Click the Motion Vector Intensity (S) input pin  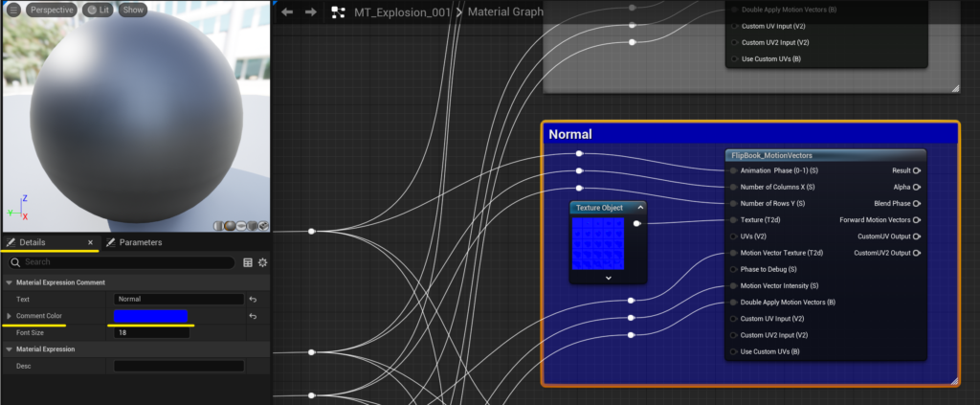(733, 285)
